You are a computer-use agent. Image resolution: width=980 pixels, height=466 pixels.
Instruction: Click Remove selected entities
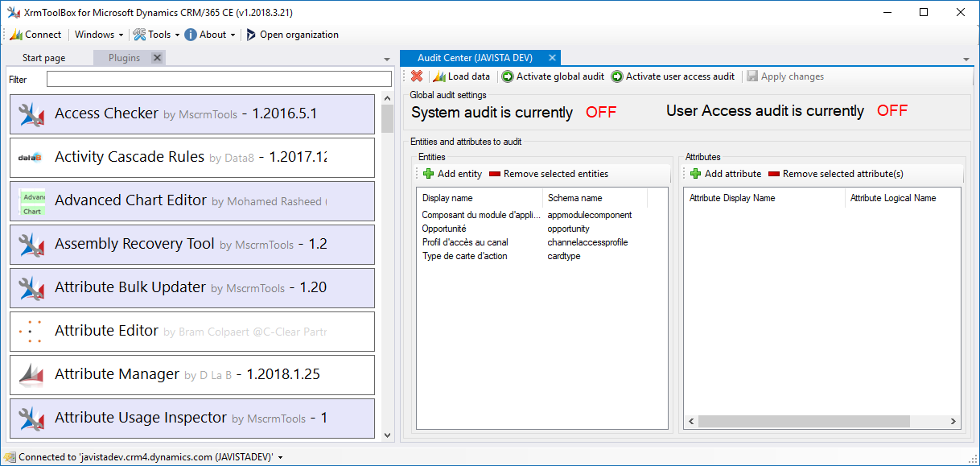click(x=549, y=174)
